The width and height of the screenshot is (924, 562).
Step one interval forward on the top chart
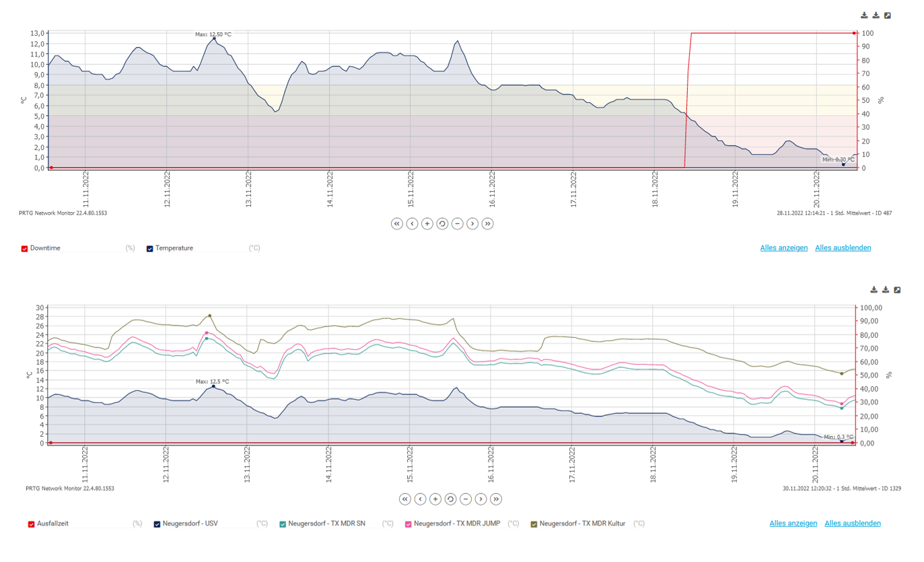(472, 223)
